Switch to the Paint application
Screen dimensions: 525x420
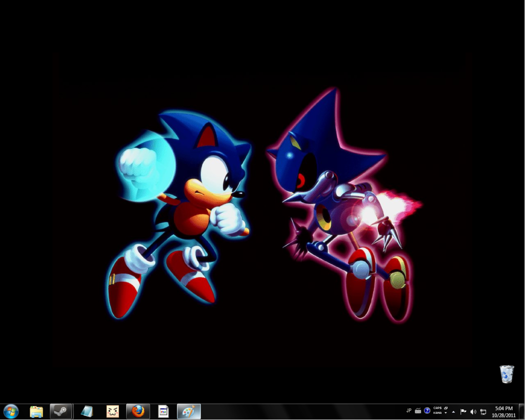click(189, 411)
